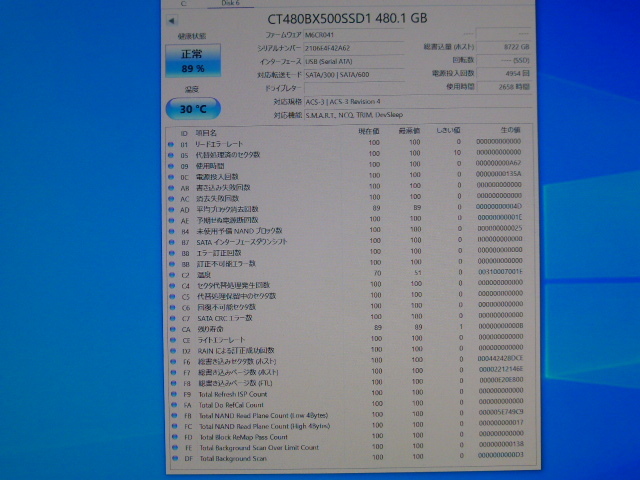Click the features field S.M.A.R.T., NCQ, TRIM, DevSleep
Screen dimensions: 640x480
[x=418, y=115]
